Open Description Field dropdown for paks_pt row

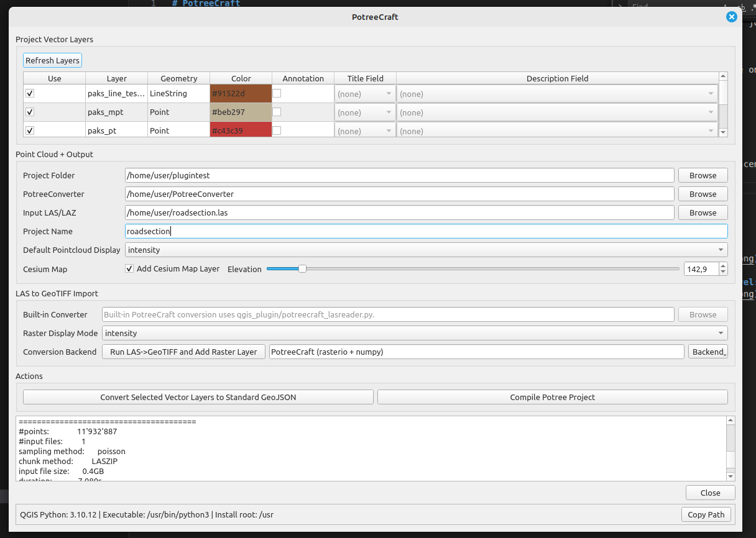pos(557,130)
